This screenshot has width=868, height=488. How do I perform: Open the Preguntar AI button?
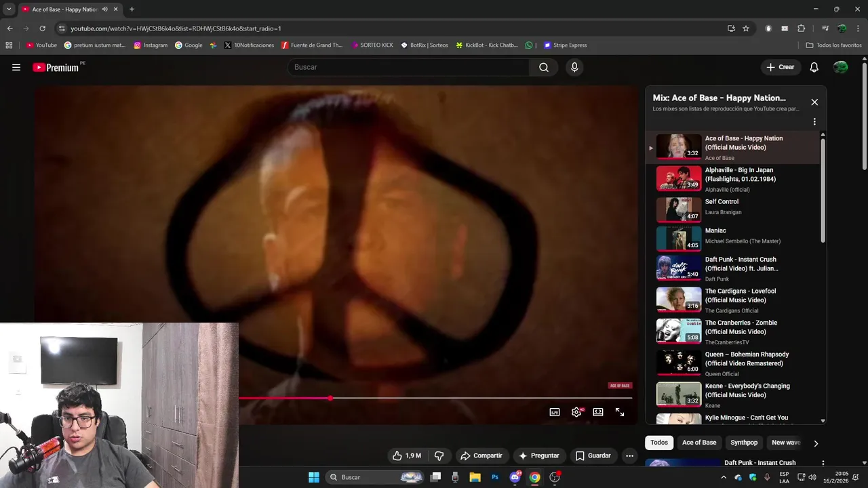click(x=539, y=455)
